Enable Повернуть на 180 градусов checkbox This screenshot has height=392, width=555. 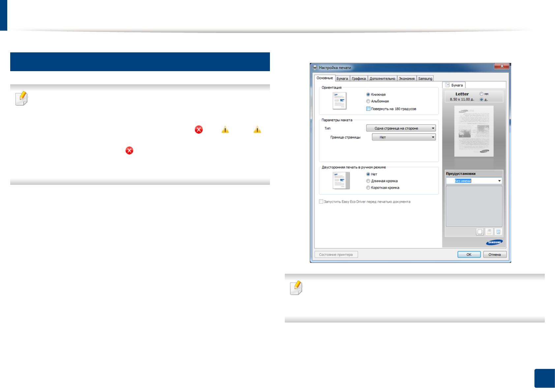point(368,109)
